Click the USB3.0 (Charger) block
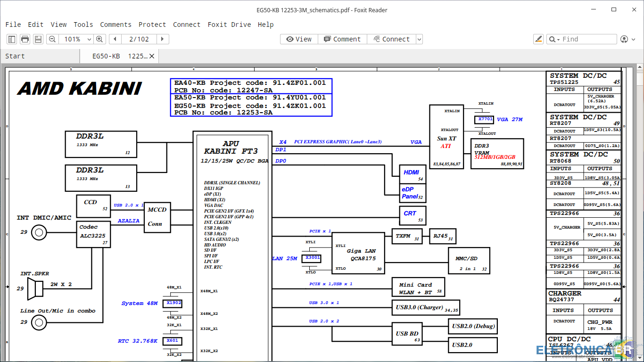The width and height of the screenshot is (644, 362). point(427,307)
